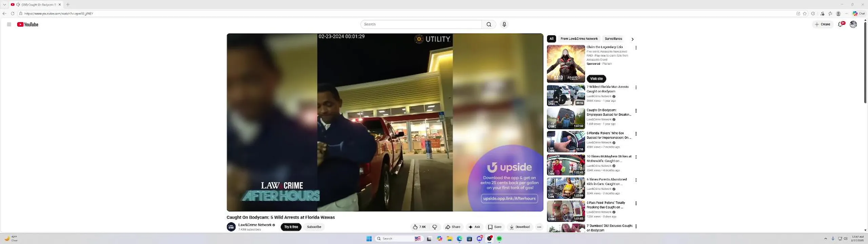Click the upside.app.link/Afterhours link in video
The height and width of the screenshot is (244, 868).
tap(509, 199)
